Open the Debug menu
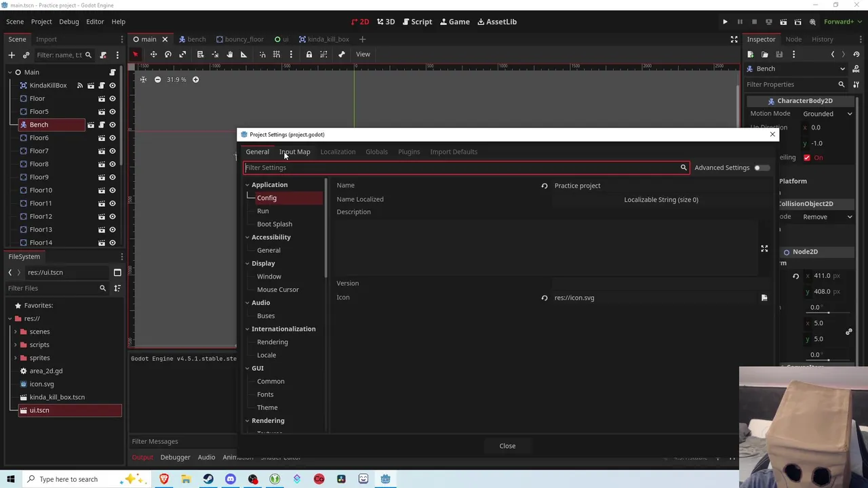 [68, 22]
